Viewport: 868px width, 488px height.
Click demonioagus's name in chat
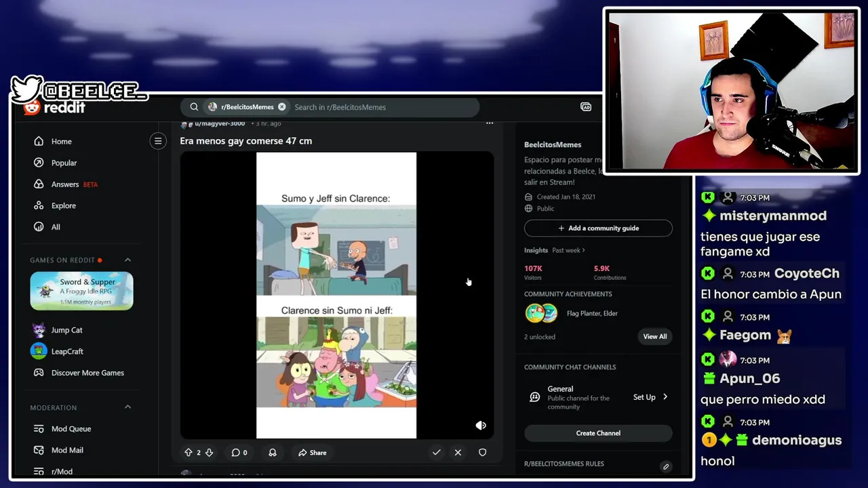tap(797, 440)
